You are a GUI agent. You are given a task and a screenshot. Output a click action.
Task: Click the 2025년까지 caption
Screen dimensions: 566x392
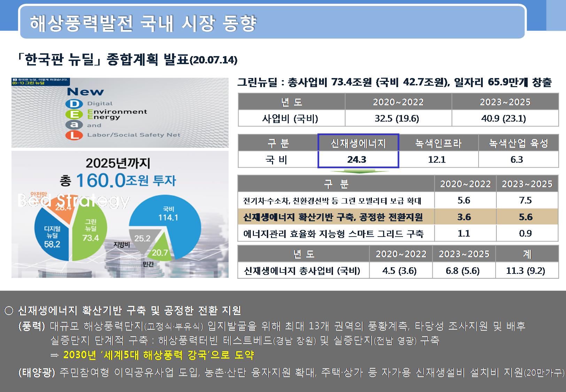(x=118, y=163)
